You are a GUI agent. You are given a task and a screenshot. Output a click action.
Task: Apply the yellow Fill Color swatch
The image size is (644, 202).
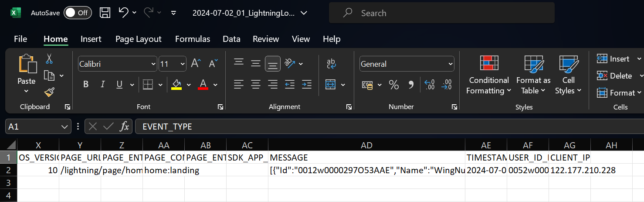pos(176,85)
